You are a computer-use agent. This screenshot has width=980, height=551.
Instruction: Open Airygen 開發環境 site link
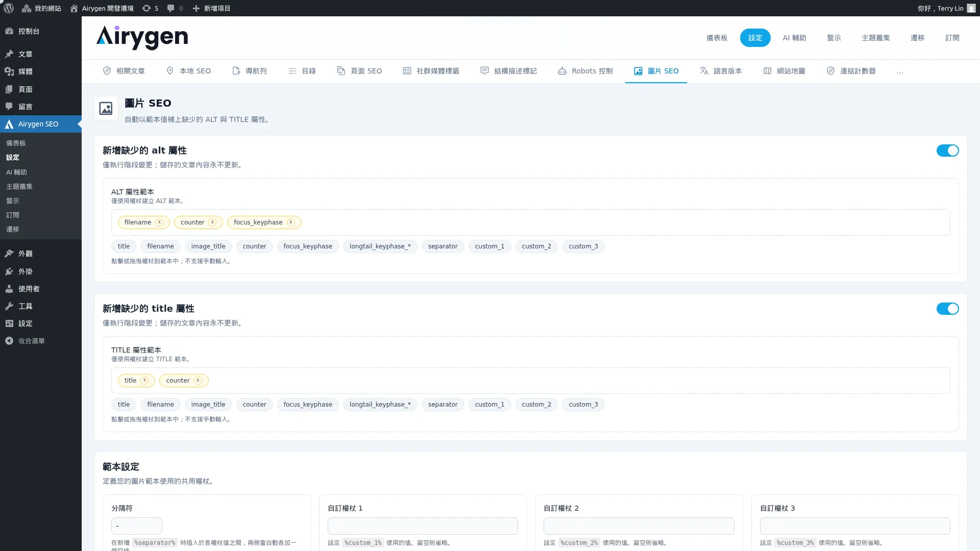coord(102,8)
